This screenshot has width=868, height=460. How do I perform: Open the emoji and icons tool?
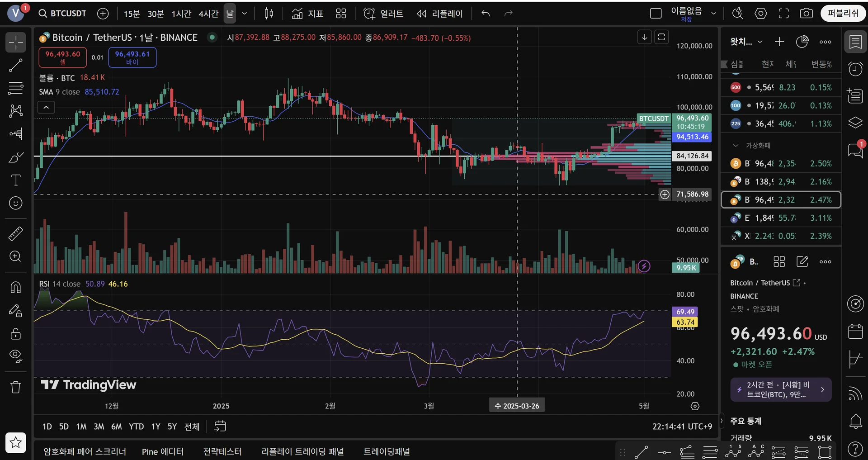click(16, 203)
